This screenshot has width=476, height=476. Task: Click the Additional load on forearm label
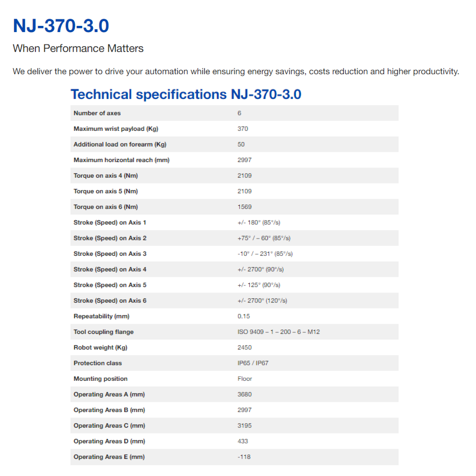click(x=120, y=144)
